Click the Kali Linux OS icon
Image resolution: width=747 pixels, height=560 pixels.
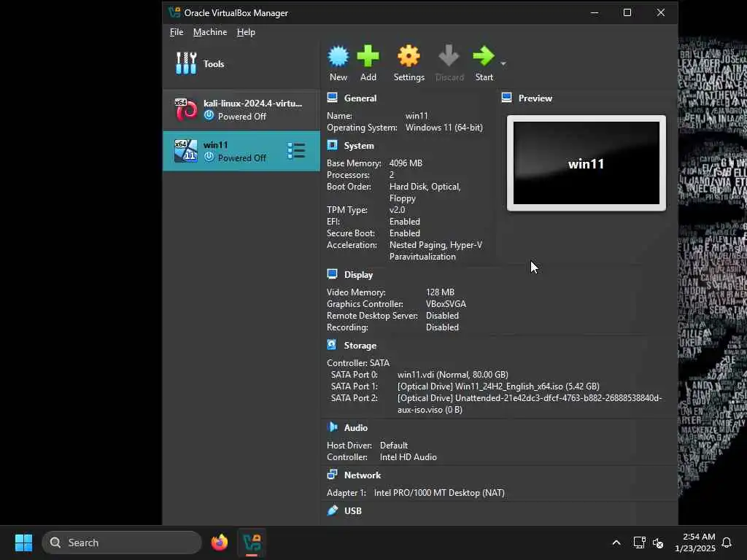[x=186, y=109]
